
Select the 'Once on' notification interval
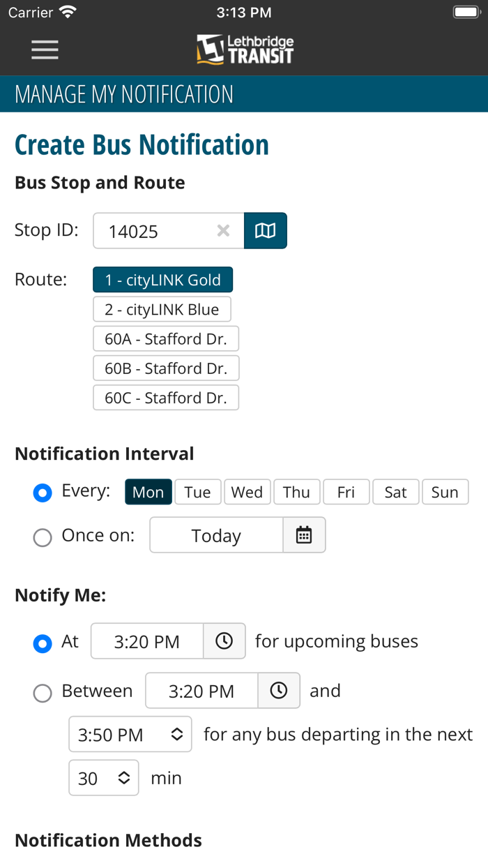[43, 537]
